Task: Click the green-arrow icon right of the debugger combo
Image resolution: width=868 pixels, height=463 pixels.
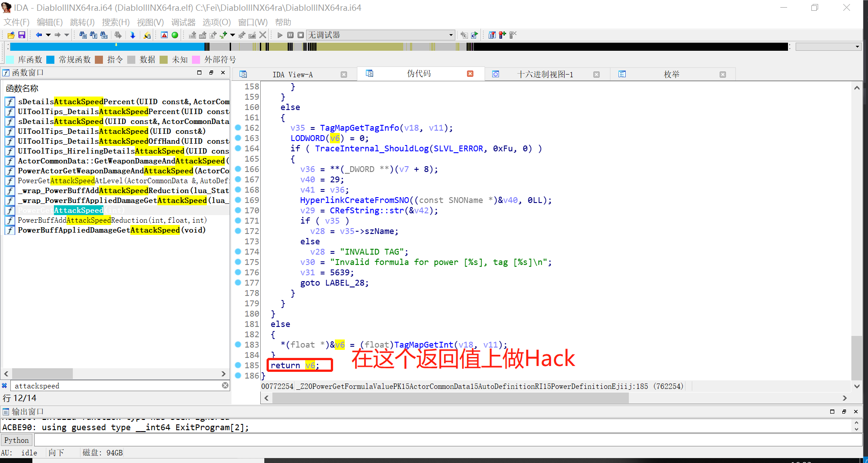Action: point(474,35)
